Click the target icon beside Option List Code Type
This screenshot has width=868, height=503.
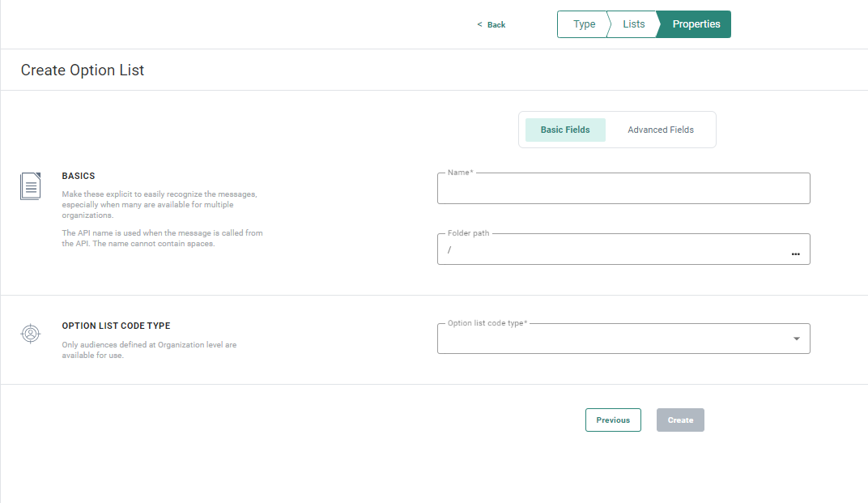tap(30, 333)
